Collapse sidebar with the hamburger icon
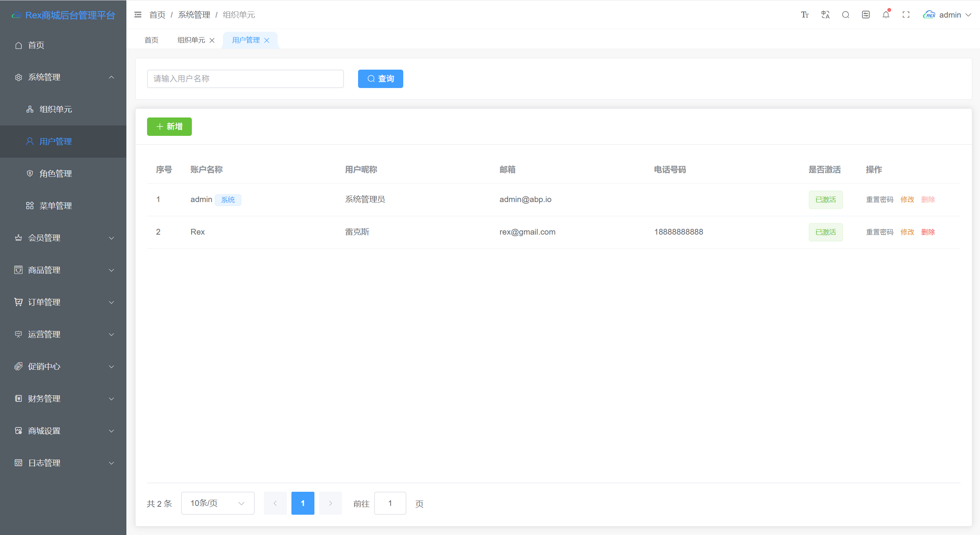This screenshot has width=980, height=535. coord(138,15)
